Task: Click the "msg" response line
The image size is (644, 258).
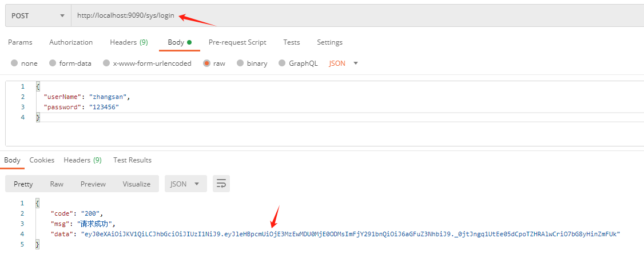Action: (84, 224)
